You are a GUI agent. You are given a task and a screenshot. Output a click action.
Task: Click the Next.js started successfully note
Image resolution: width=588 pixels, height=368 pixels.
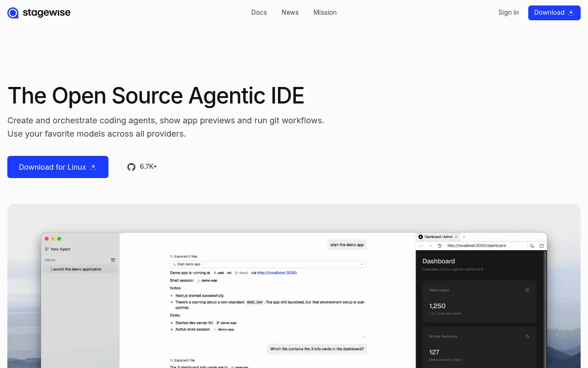click(200, 295)
